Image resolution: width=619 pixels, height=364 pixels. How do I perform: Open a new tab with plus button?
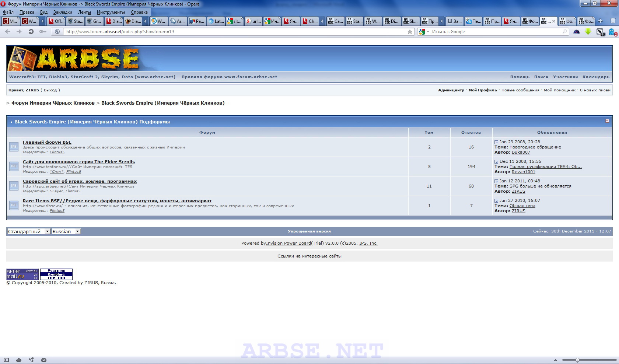tap(600, 21)
